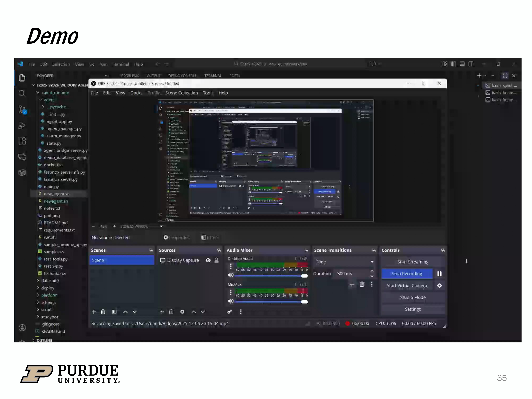Pause recording with the pause icon

(x=439, y=274)
